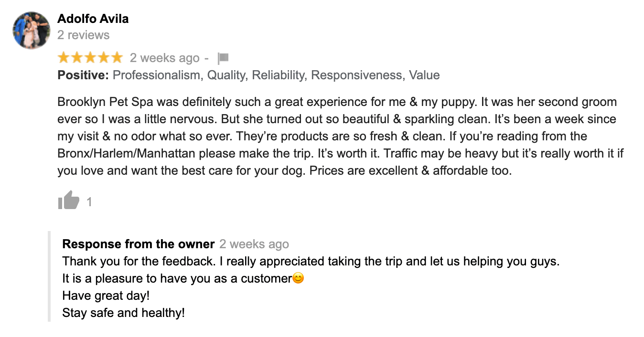Click the smiley emoji in owner response
The image size is (644, 337).
tap(298, 278)
